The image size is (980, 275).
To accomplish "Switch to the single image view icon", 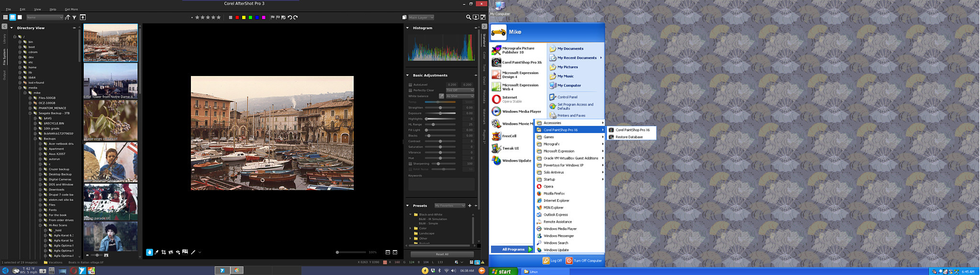I will click(x=20, y=17).
